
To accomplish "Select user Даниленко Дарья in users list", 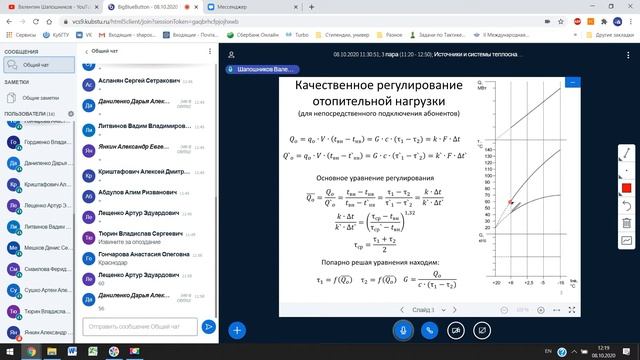I will point(39,163).
